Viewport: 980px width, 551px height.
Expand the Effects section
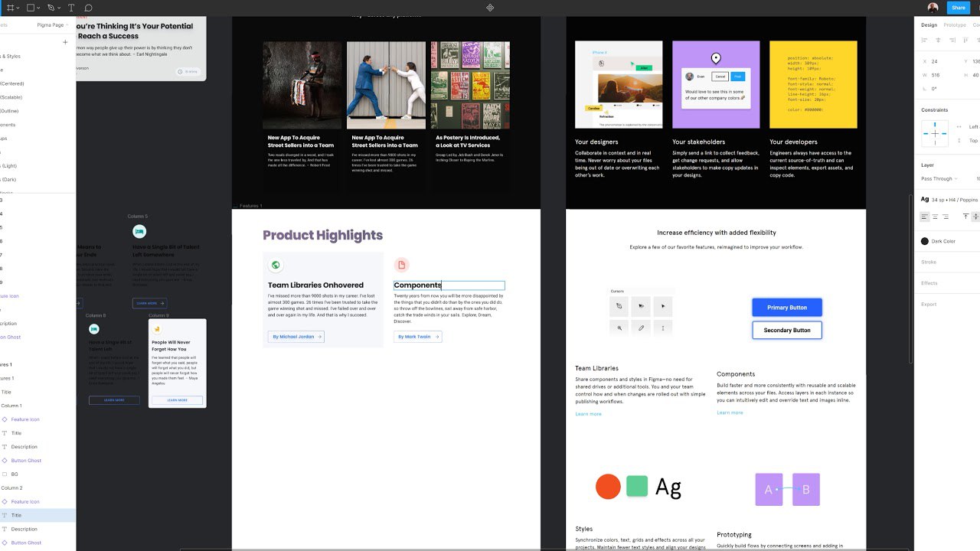[929, 283]
